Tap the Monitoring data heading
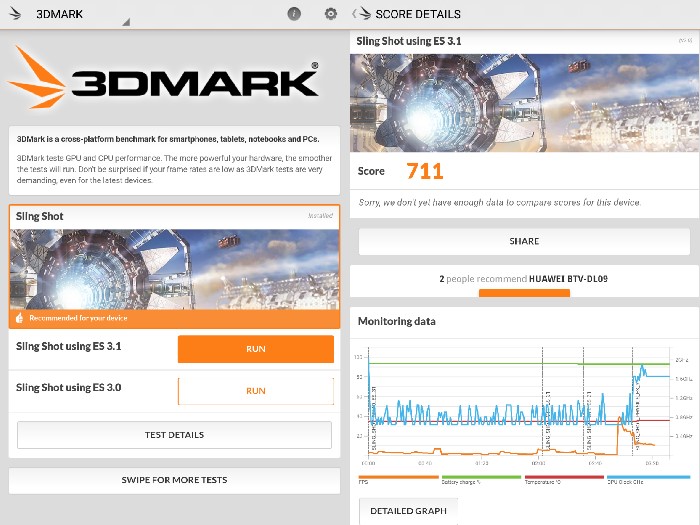The width and height of the screenshot is (700, 525). [396, 321]
